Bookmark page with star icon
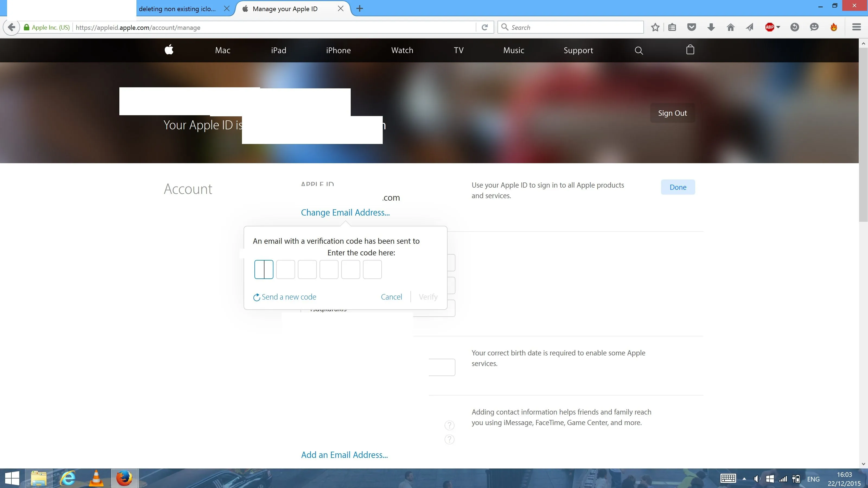The height and width of the screenshot is (488, 868). (655, 27)
